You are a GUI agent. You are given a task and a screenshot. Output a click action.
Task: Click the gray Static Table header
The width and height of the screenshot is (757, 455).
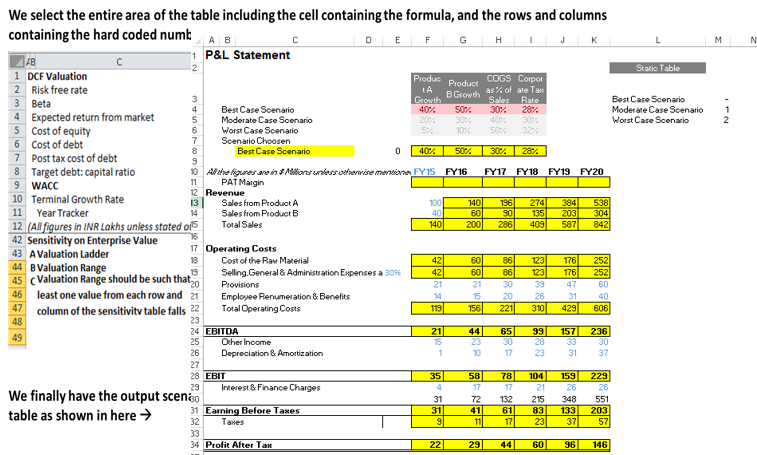coord(658,68)
